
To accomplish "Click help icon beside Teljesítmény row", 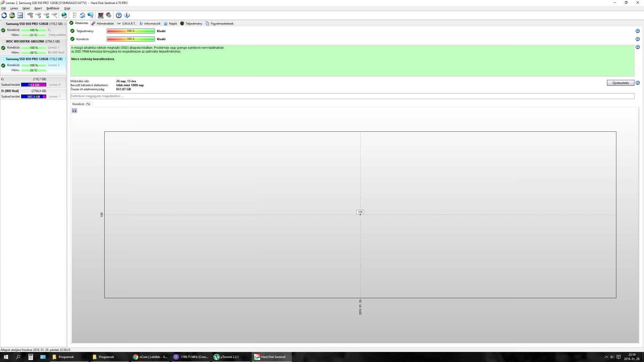I will click(x=637, y=31).
